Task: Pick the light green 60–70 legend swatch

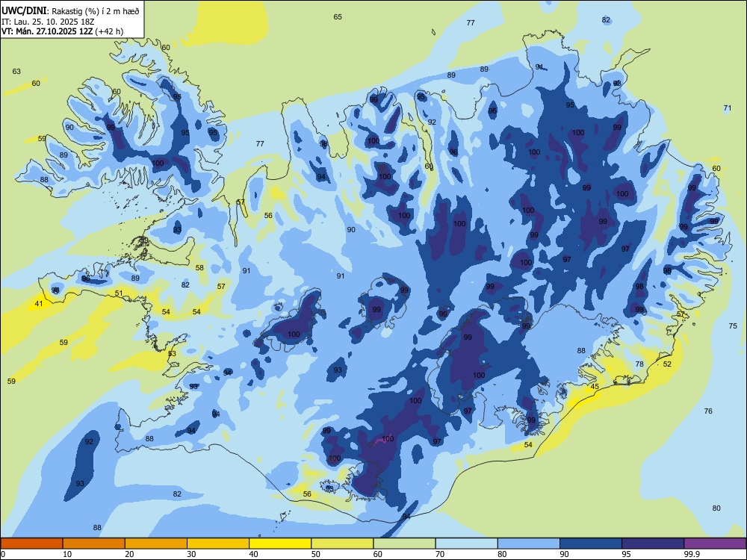Action: (404, 544)
